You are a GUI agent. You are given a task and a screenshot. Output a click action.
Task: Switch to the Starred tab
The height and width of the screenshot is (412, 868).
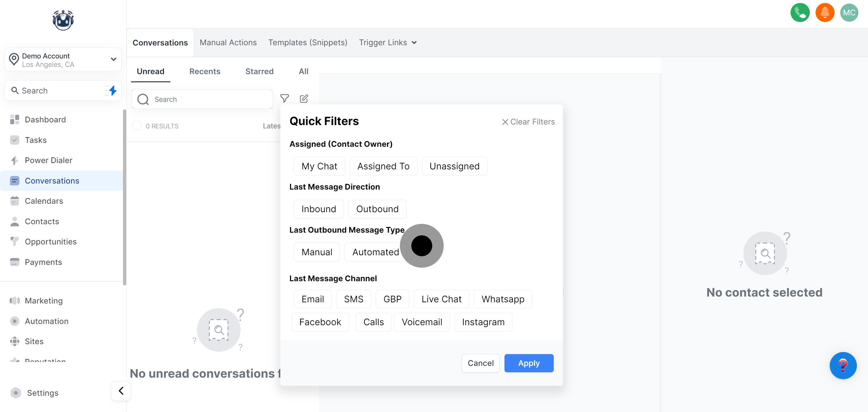[259, 71]
